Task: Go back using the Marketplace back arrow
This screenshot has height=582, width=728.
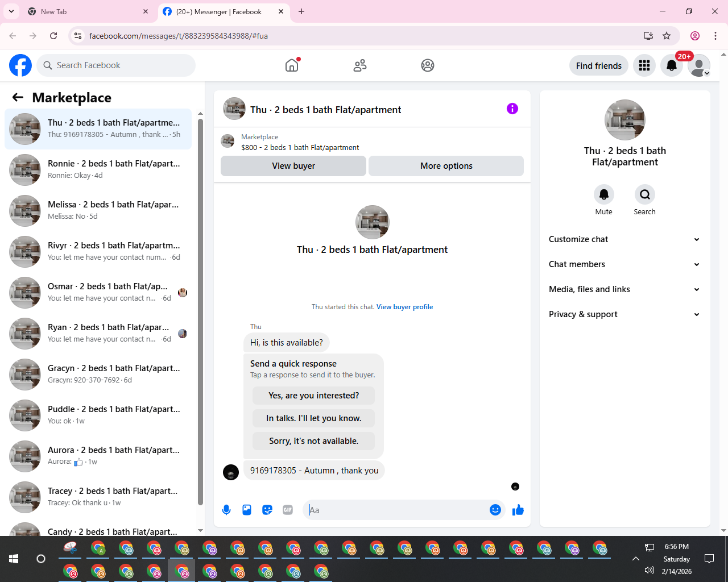Action: point(18,97)
